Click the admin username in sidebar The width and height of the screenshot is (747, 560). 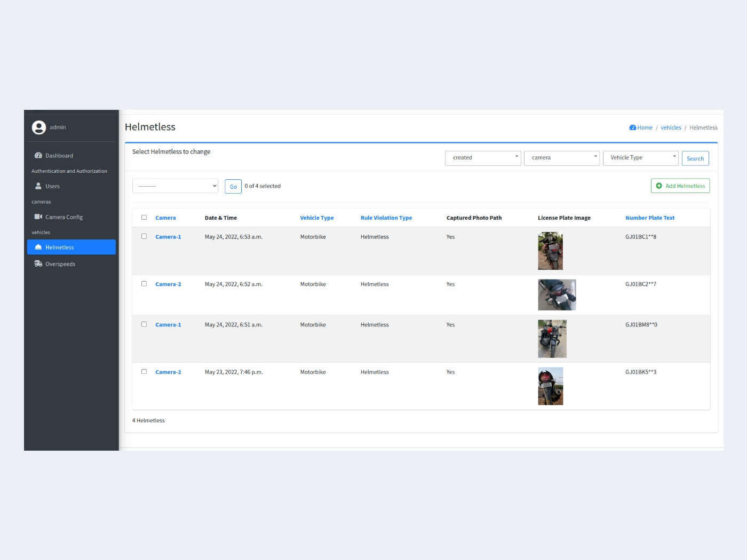coord(58,127)
